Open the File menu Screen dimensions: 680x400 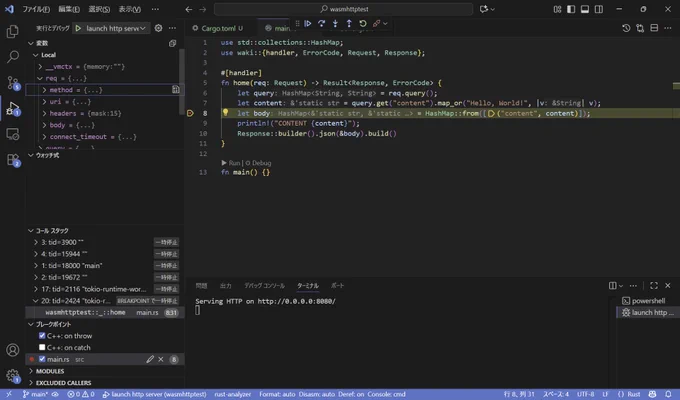tap(36, 9)
